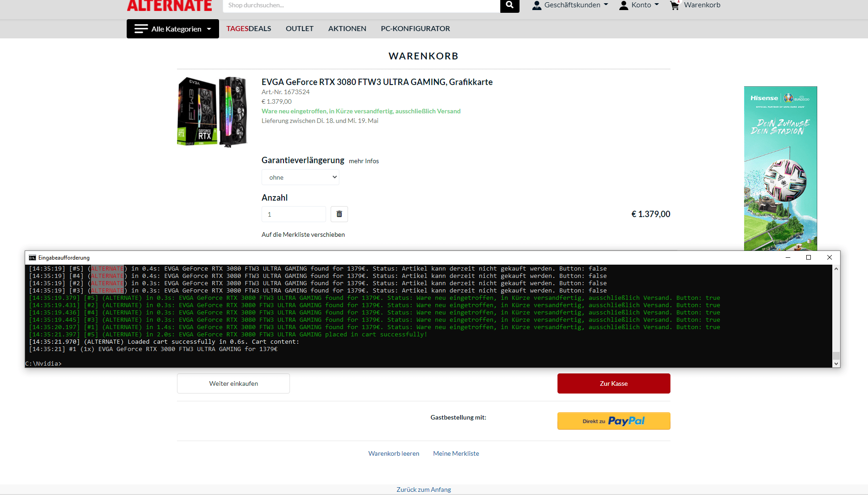The height and width of the screenshot is (495, 868).
Task: Open the PC-KONFIGURATOR page
Action: (x=415, y=28)
